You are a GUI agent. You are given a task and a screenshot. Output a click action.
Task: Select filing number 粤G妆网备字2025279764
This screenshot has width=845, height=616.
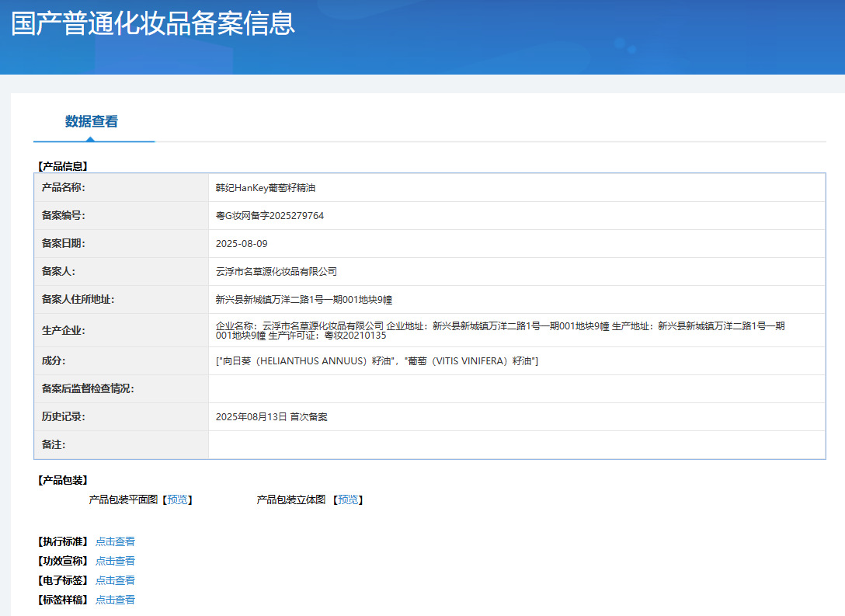tap(270, 216)
